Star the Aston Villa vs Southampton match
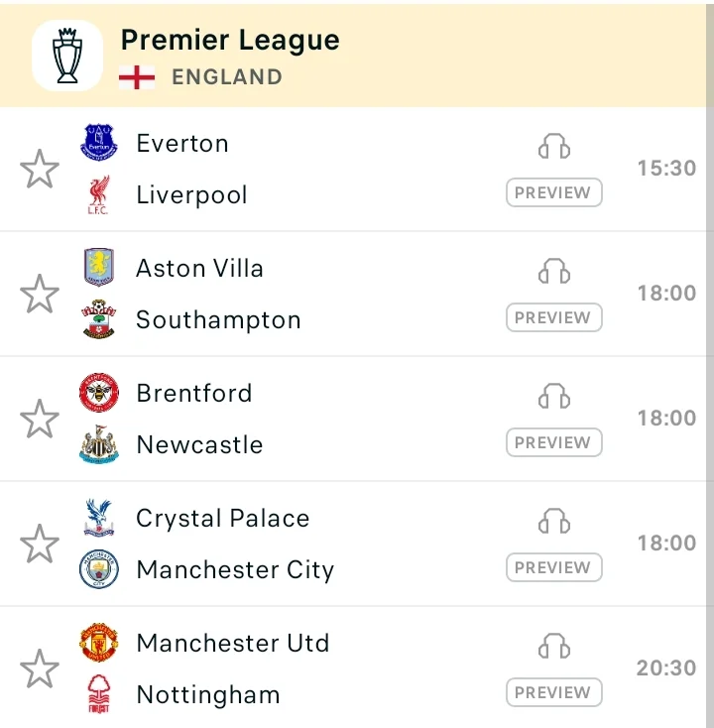 click(40, 294)
